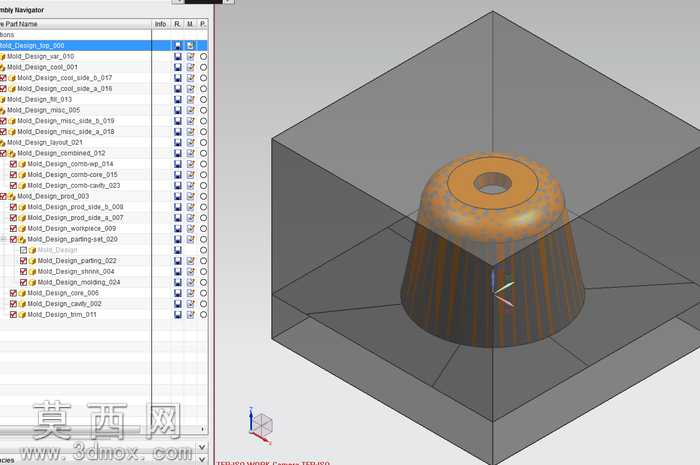Select Mold_Design_var_010 in the tree

click(41, 56)
